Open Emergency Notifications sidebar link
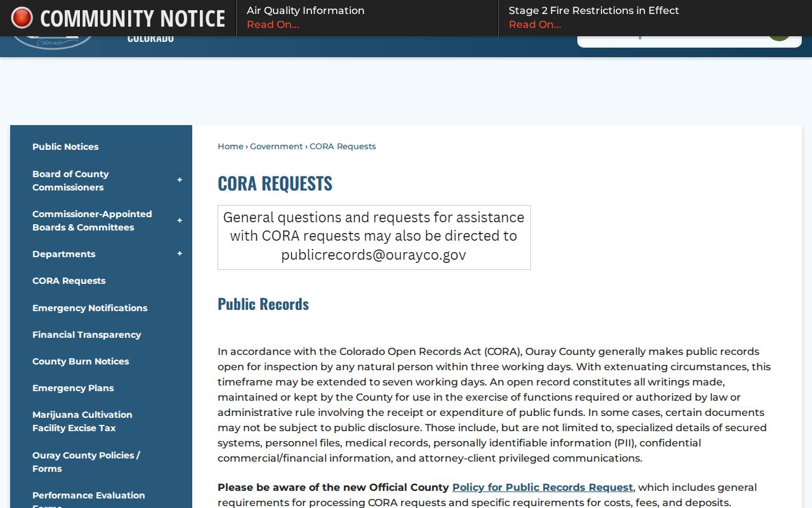Viewport: 812px width, 508px height. pyautogui.click(x=89, y=308)
